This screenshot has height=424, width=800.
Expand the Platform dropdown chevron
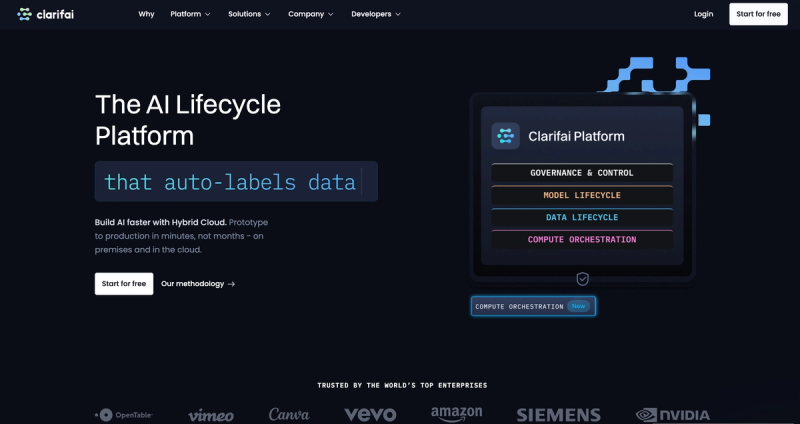tap(208, 14)
